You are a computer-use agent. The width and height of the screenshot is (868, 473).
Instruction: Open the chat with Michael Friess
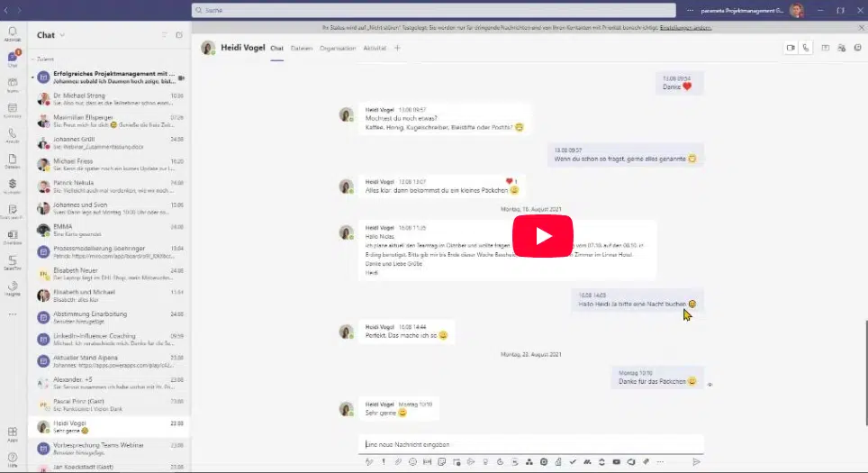pyautogui.click(x=110, y=165)
